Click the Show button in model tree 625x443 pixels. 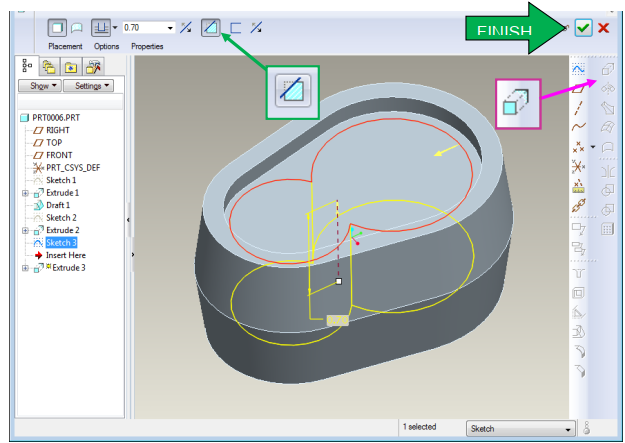click(x=39, y=86)
